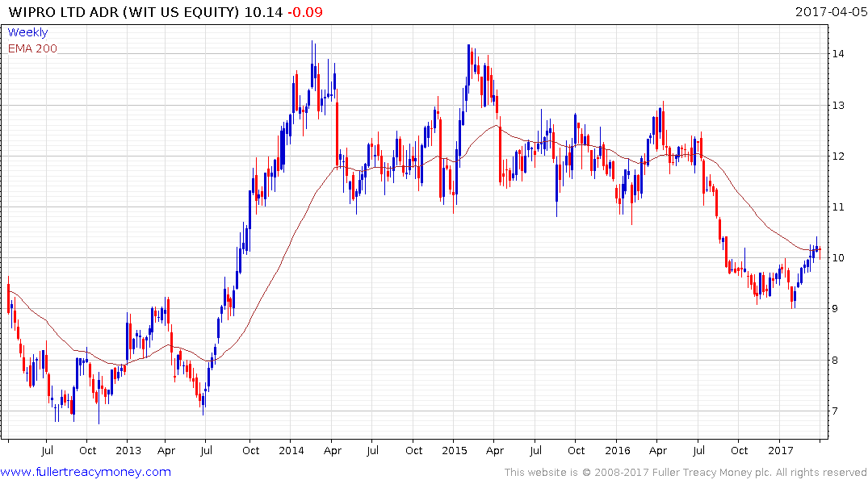
Task: Click the 14 price axis label
Action: (x=837, y=54)
